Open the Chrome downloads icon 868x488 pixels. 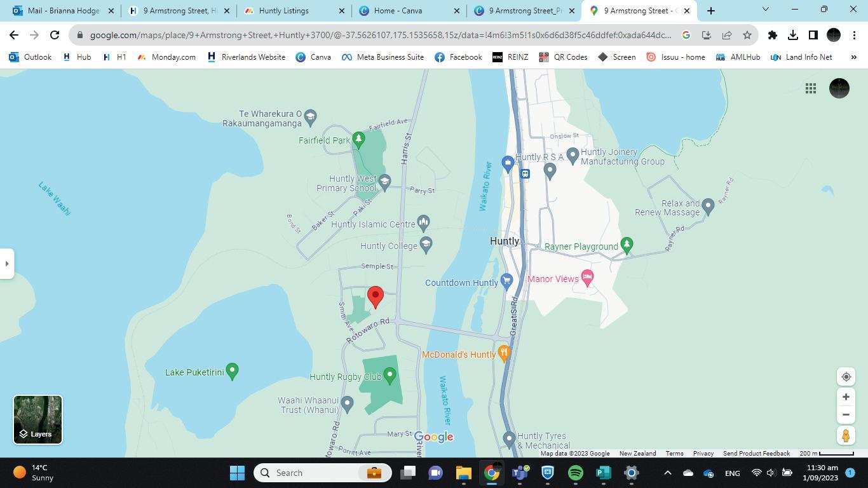pyautogui.click(x=793, y=36)
